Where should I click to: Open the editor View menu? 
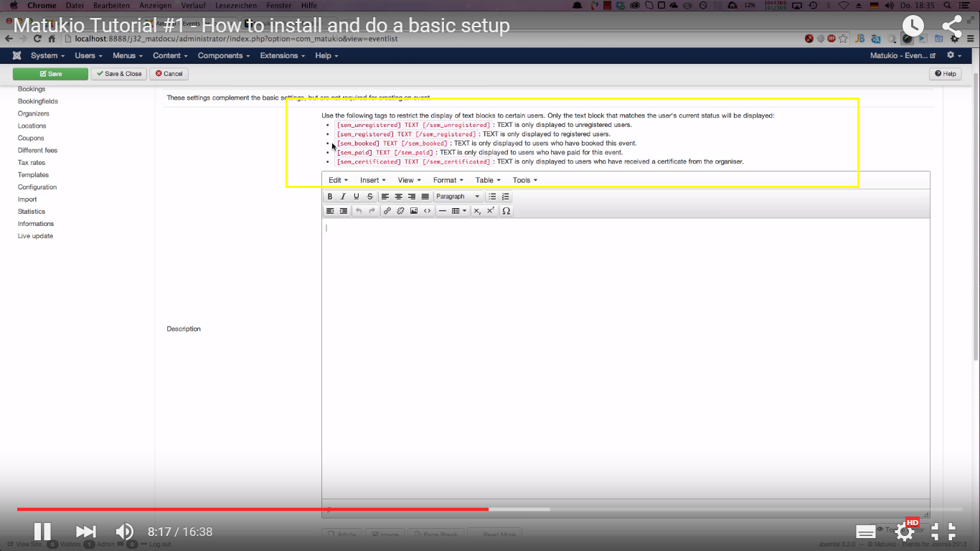[x=410, y=180]
